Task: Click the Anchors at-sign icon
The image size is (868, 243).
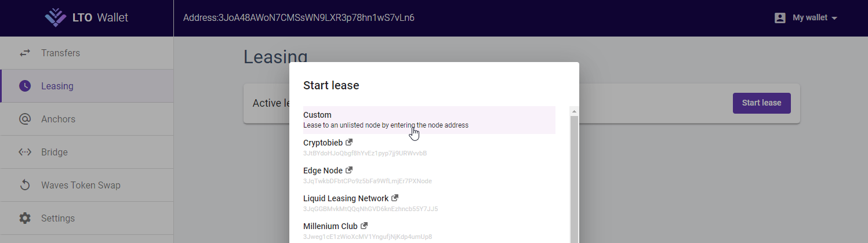Action: click(x=25, y=119)
